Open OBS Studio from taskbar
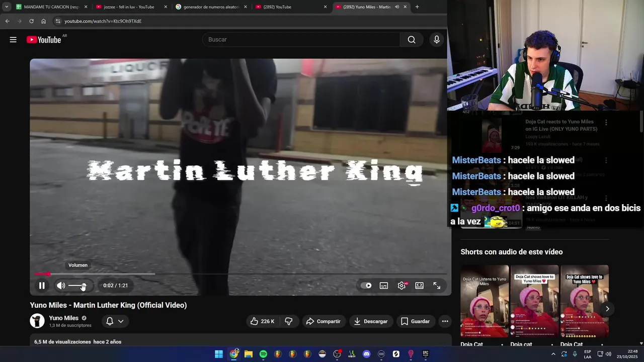The height and width of the screenshot is (362, 644). (x=337, y=354)
